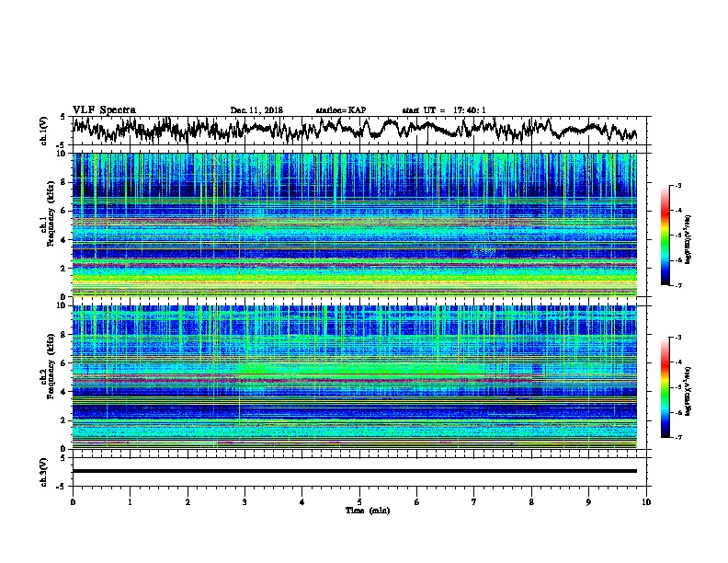This screenshot has width=728, height=563.
Task: Select the "Dec. 11, 2018" date text
Action: tap(256, 110)
